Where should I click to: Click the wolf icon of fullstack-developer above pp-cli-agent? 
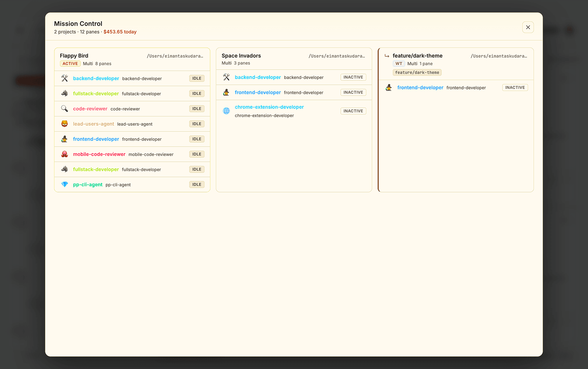point(65,169)
